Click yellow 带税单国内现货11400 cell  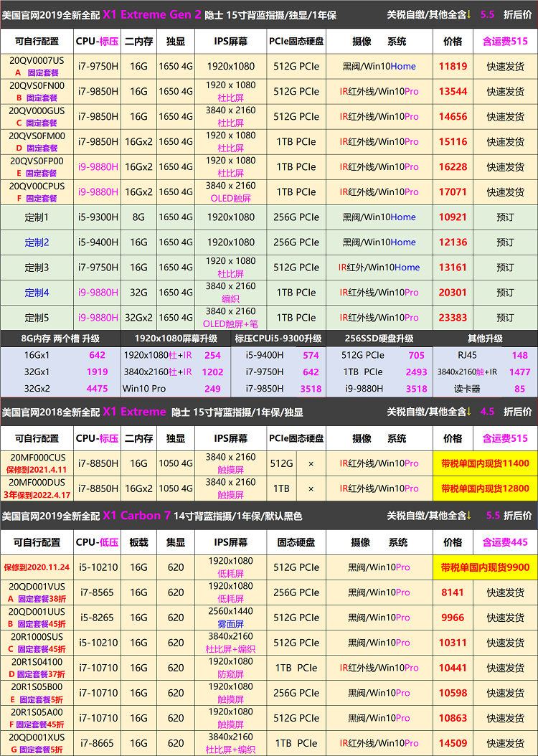485,463
